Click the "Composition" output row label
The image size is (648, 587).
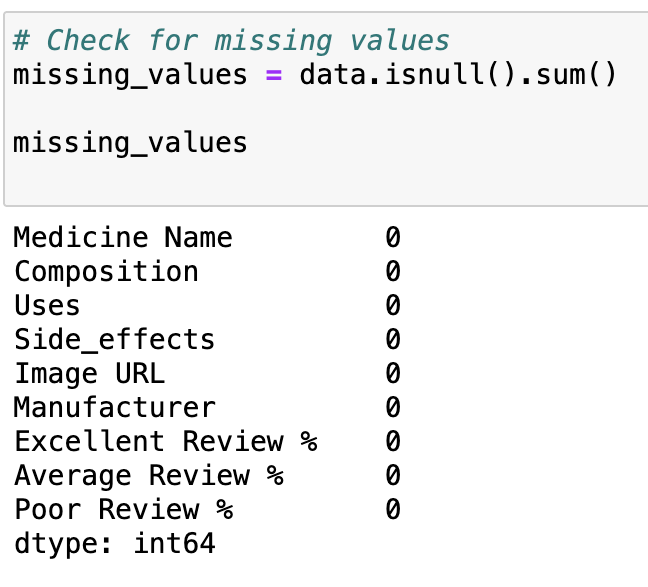106,271
